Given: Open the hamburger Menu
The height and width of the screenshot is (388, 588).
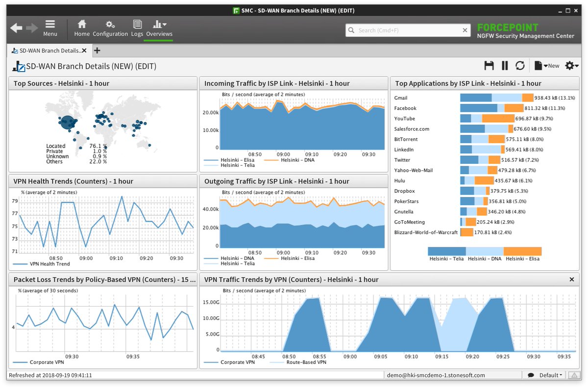Looking at the screenshot, I should coord(50,28).
